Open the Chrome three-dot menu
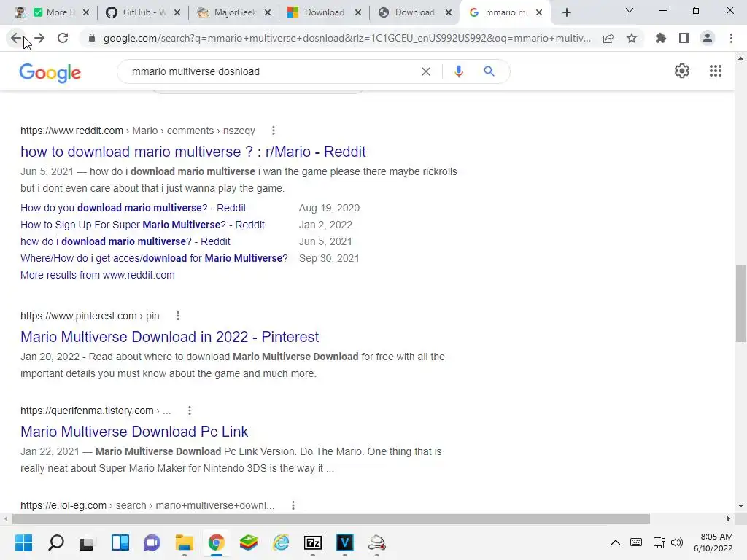 coord(731,38)
